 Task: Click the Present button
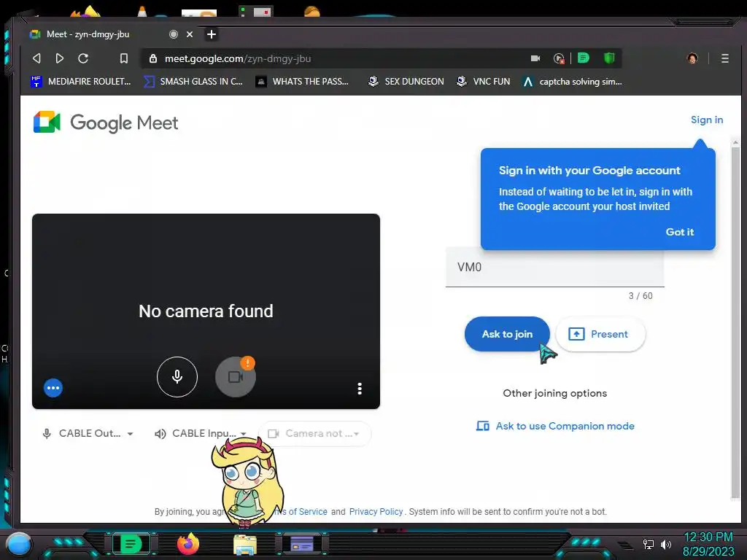(600, 334)
